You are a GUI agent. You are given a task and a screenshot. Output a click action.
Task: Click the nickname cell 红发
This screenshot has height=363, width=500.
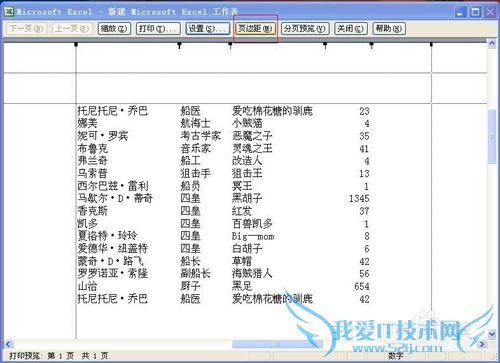(242, 211)
